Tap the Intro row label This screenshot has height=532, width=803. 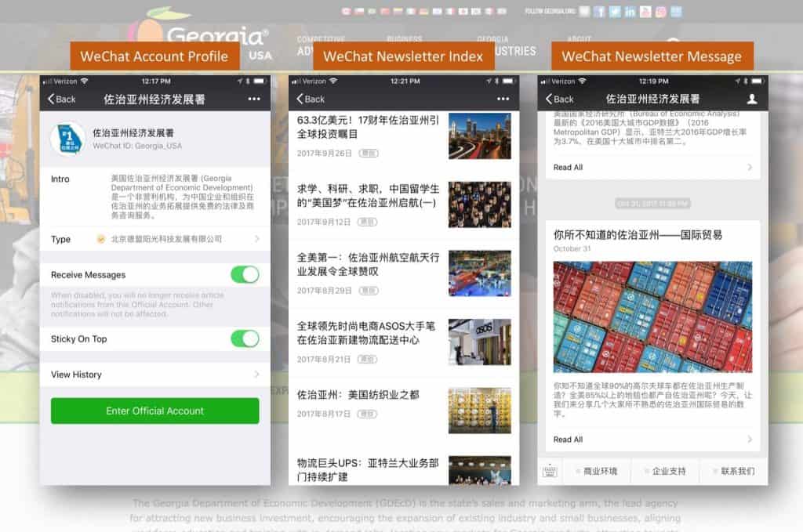pyautogui.click(x=60, y=179)
